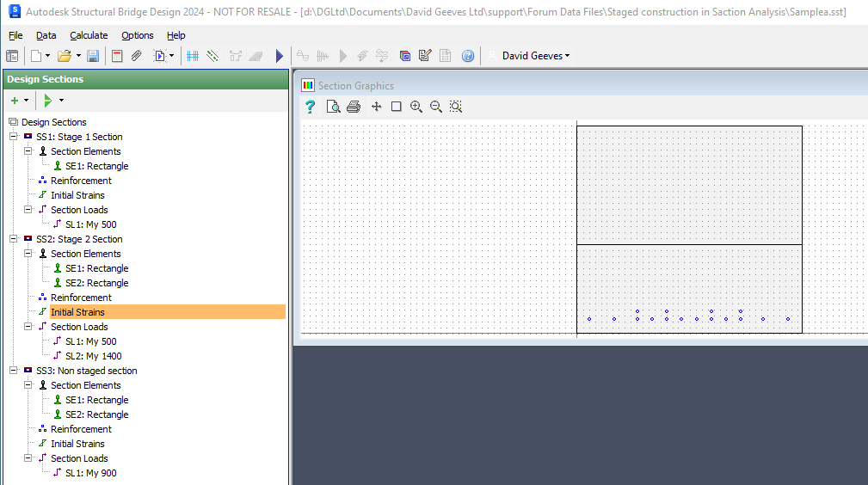The width and height of the screenshot is (868, 485).
Task: Select the pan cross-arrows tool
Action: tap(377, 107)
